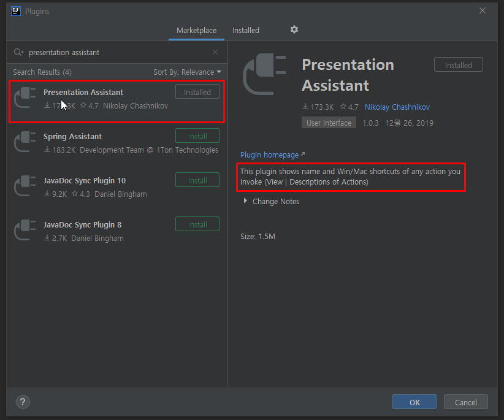Image resolution: width=504 pixels, height=420 pixels.
Task: Click the release date 12월 26, 2019
Action: pyautogui.click(x=409, y=123)
